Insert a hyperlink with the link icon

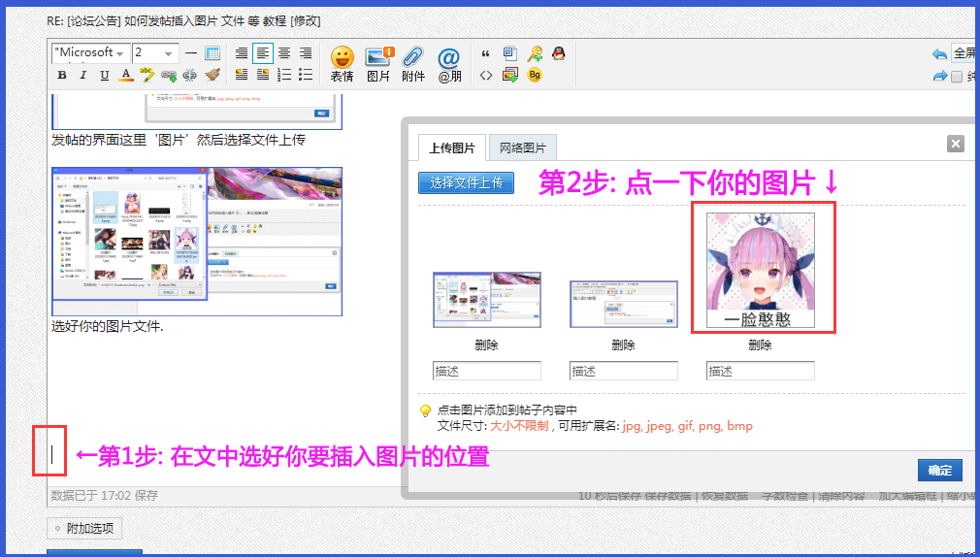click(x=170, y=76)
